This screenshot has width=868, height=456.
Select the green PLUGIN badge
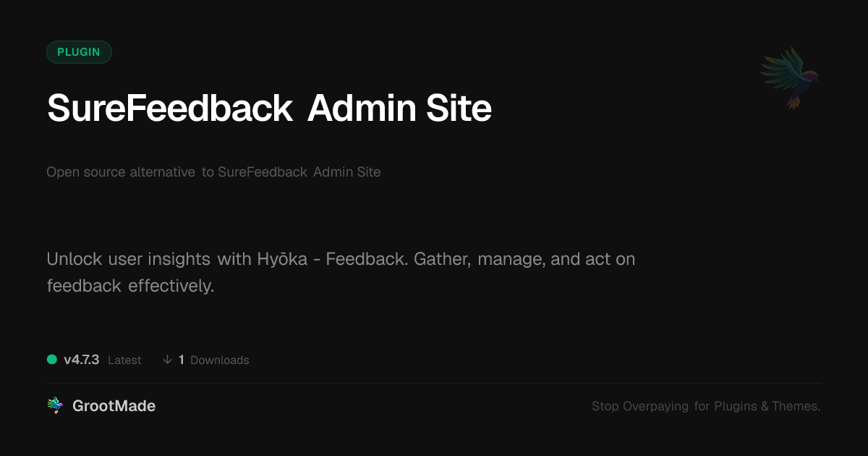point(79,52)
